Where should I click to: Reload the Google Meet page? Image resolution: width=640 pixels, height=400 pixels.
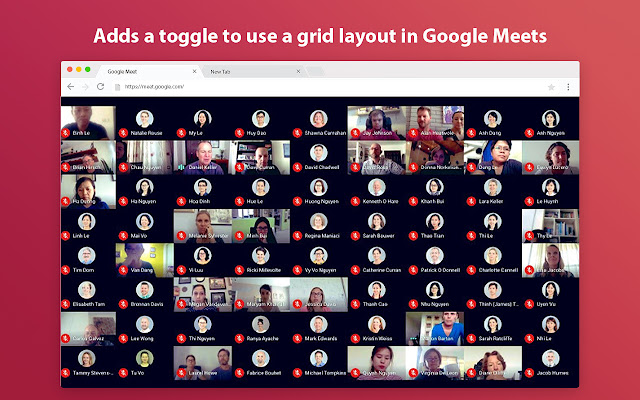(x=100, y=87)
